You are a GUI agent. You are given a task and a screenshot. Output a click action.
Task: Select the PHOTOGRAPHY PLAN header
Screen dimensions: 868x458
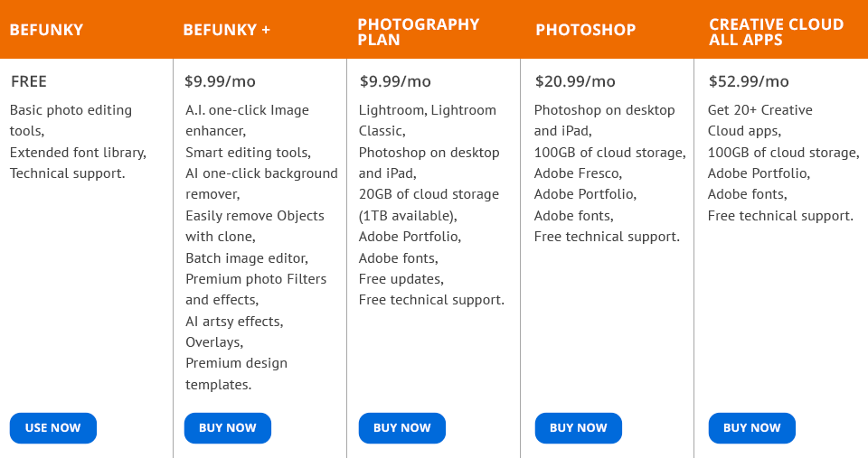click(418, 32)
